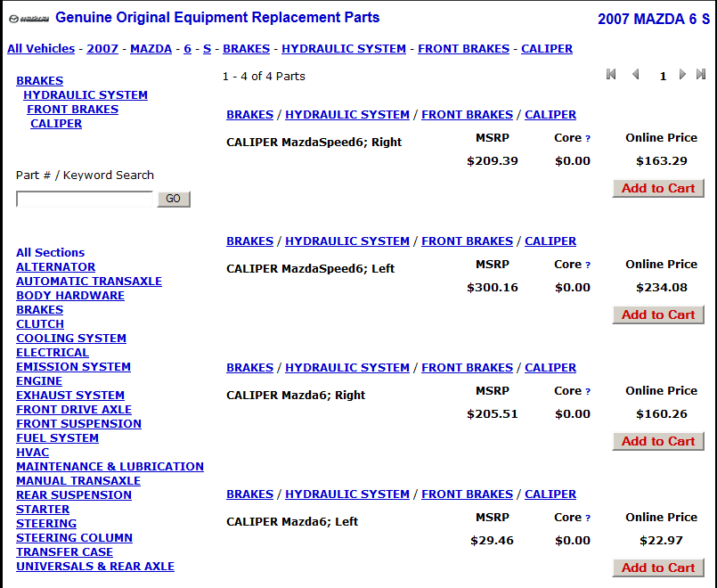Open the ELECTRICAL section
This screenshot has width=717, height=588.
click(x=53, y=353)
